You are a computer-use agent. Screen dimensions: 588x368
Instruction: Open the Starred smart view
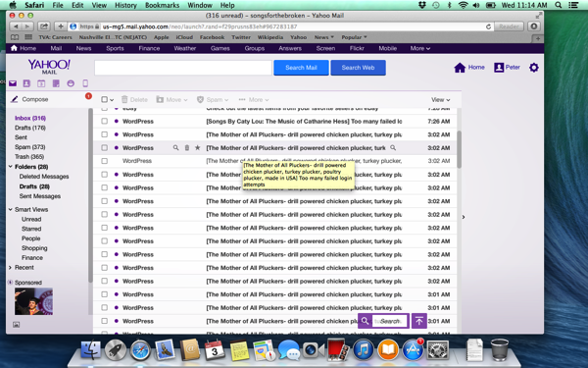point(31,229)
